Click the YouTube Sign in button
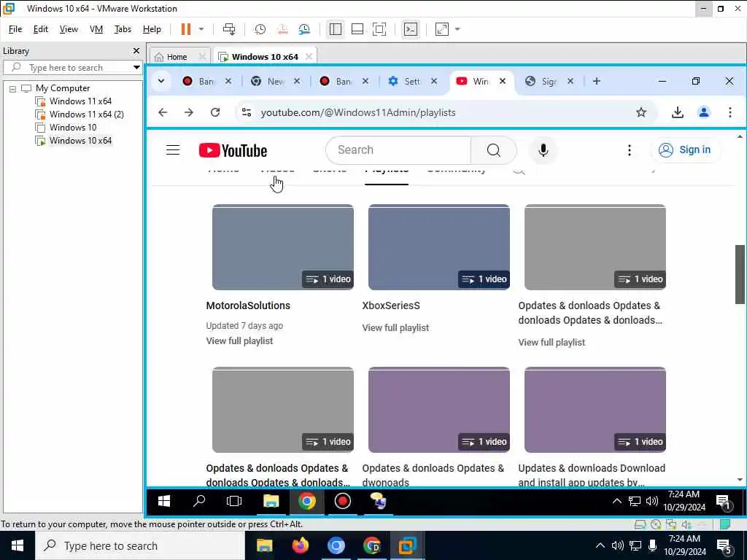The width and height of the screenshot is (747, 560). click(685, 150)
